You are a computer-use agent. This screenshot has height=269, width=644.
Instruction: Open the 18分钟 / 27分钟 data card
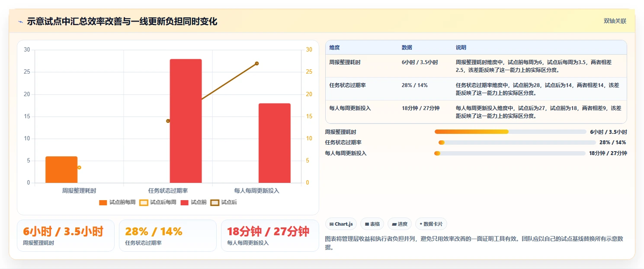point(270,236)
